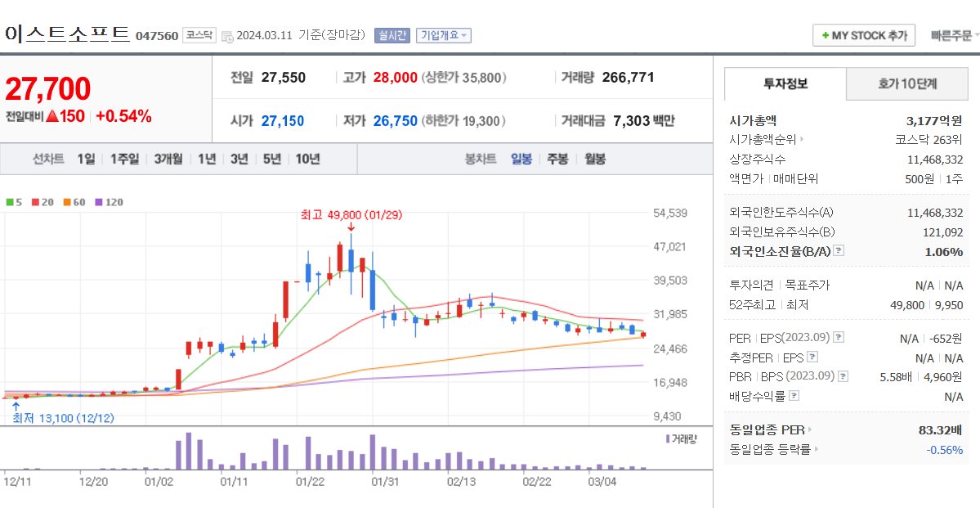Screen dimensions: 980x508
Task: Click help icon next to 추정PER EPS
Action: [812, 357]
